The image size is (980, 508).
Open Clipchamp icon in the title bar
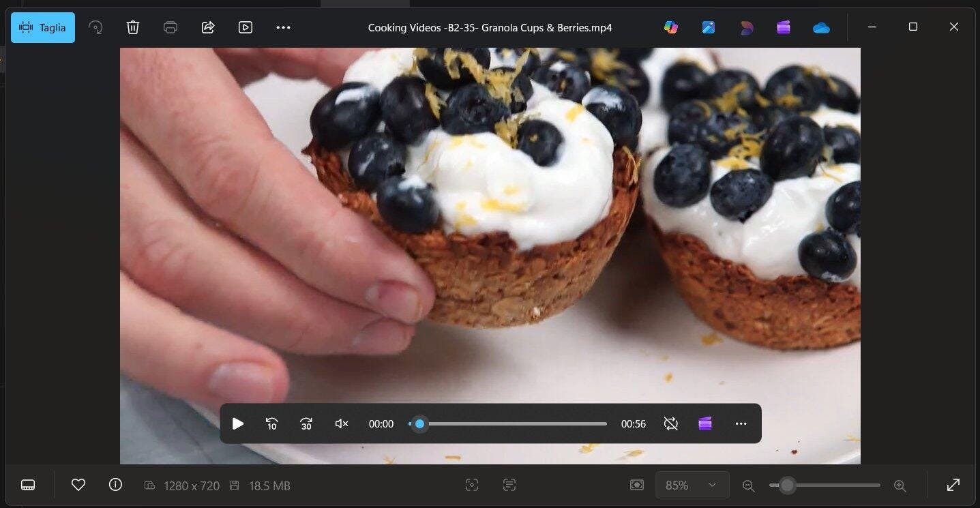click(x=784, y=27)
